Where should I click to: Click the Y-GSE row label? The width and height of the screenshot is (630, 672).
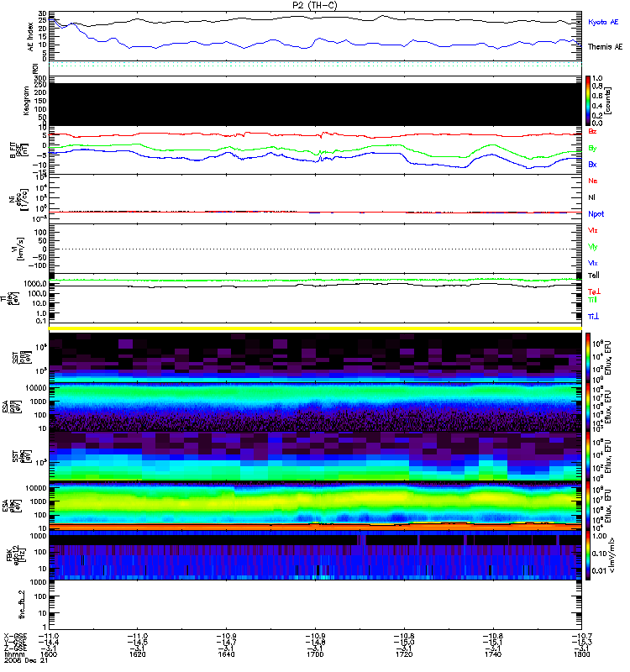point(13,643)
